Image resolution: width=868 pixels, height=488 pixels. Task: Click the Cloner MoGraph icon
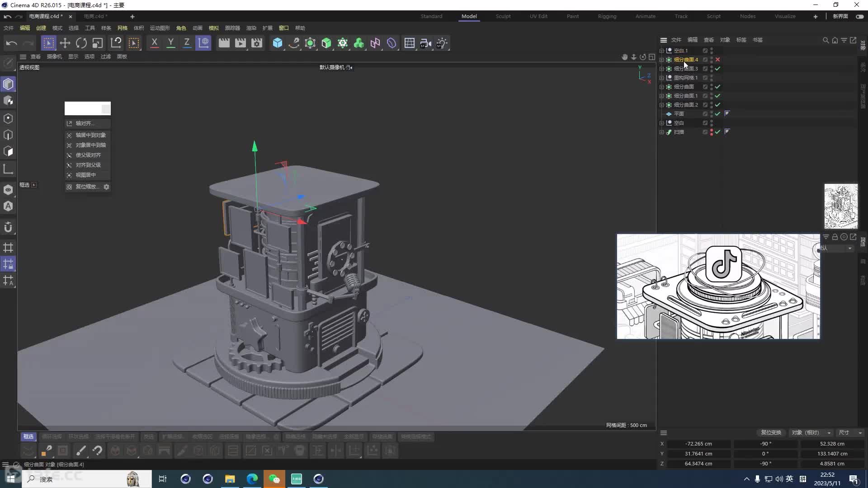click(x=343, y=43)
